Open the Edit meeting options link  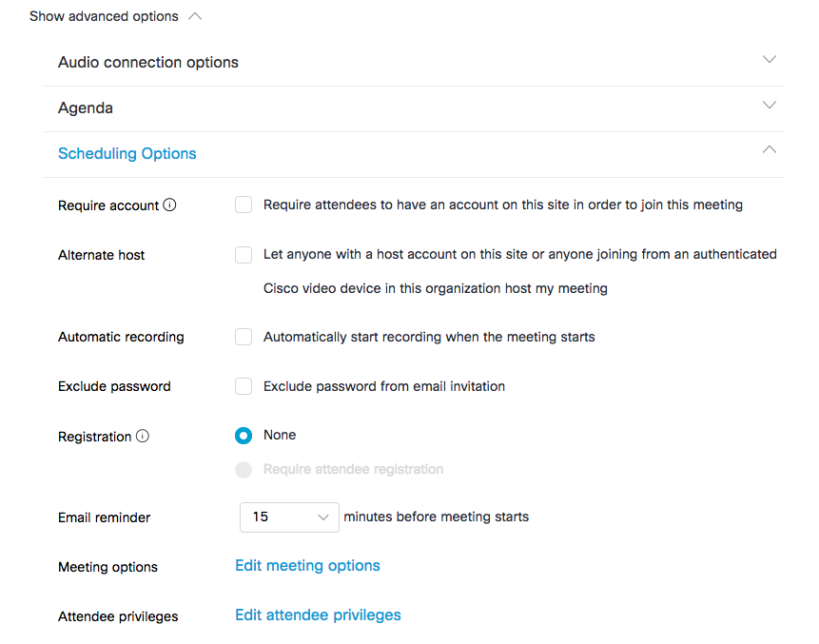pos(307,566)
